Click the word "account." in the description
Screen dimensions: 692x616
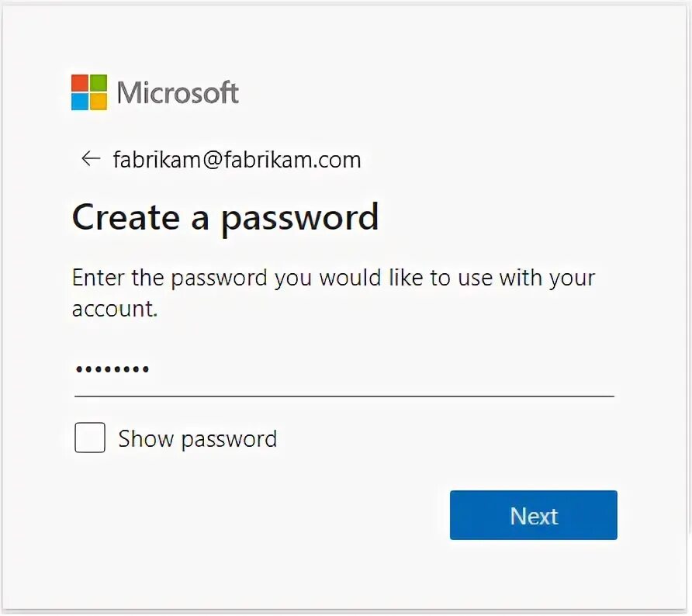tap(115, 309)
